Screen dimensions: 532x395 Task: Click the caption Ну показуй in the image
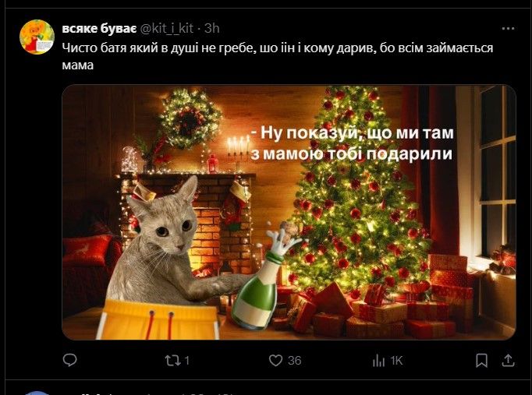(353, 143)
